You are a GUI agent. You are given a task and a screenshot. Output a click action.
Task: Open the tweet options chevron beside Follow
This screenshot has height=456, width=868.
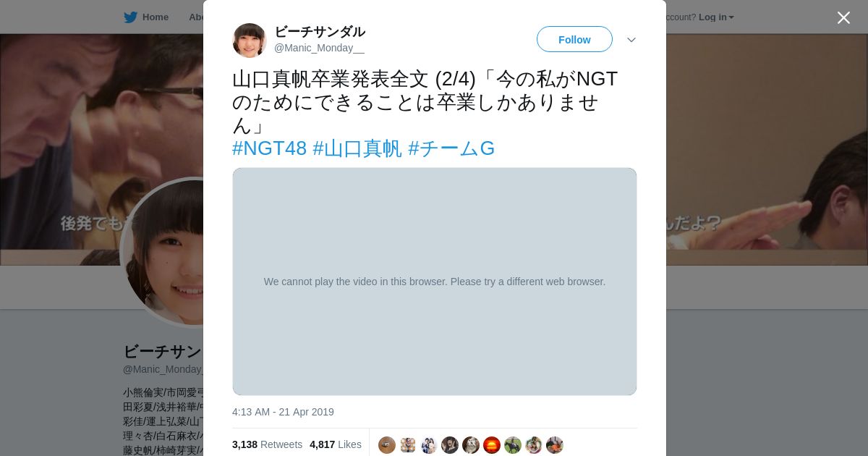[x=631, y=40]
